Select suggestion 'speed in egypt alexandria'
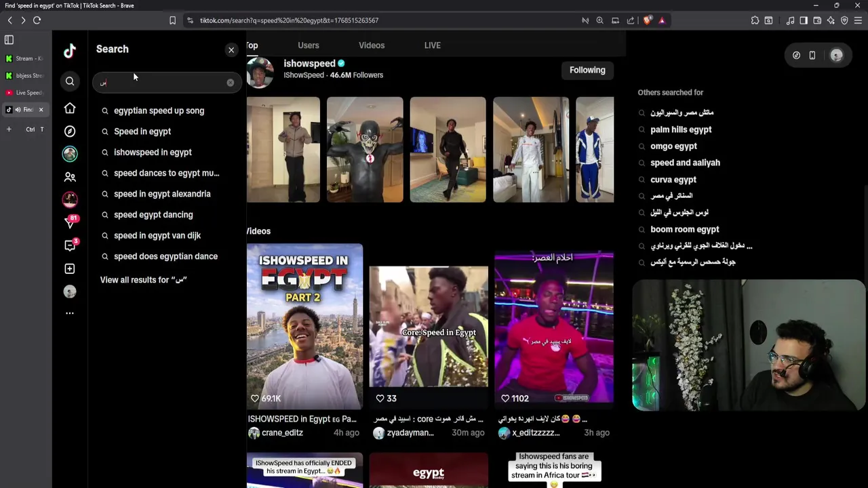The height and width of the screenshot is (488, 868). (x=162, y=194)
